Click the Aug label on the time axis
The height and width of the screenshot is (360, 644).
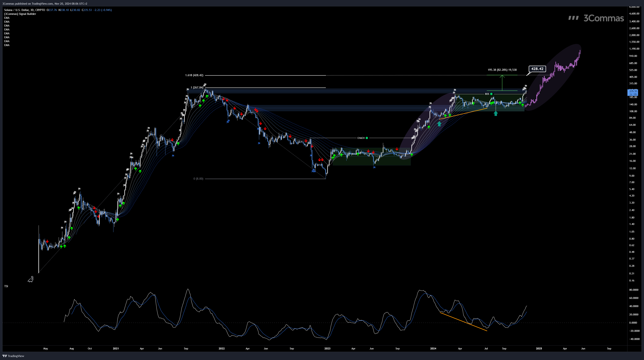(x=71, y=348)
